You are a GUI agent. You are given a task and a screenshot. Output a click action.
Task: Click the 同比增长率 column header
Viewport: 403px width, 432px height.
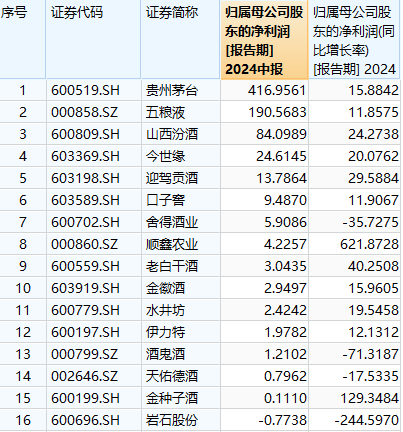tap(354, 40)
